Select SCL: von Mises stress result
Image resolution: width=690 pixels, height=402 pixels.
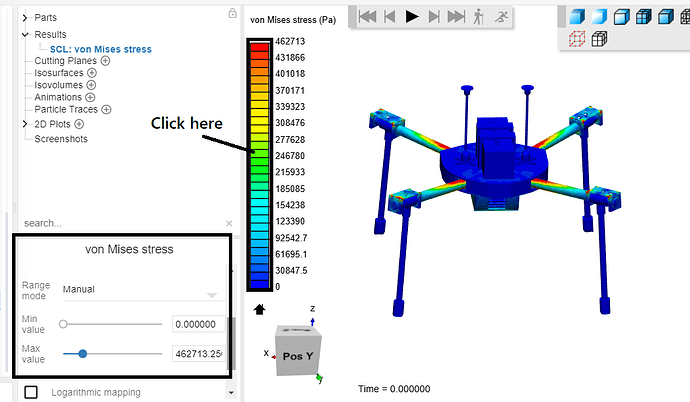(x=101, y=49)
